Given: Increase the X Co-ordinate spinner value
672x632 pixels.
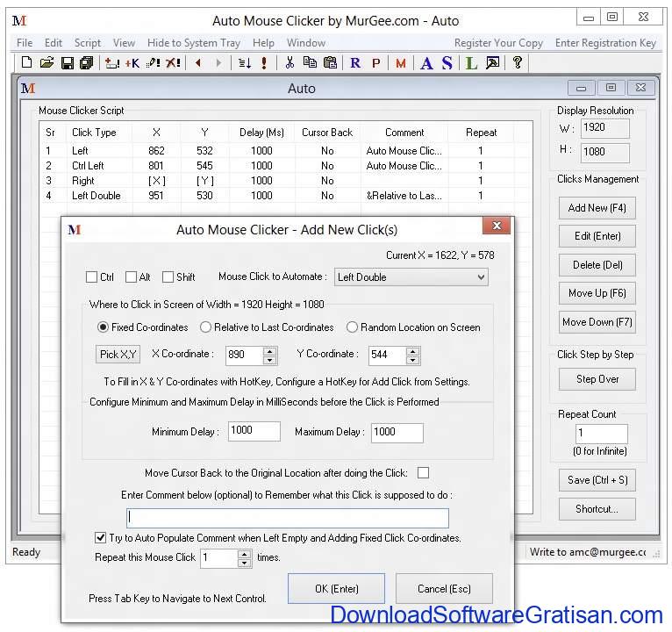Looking at the screenshot, I should pos(269,351).
